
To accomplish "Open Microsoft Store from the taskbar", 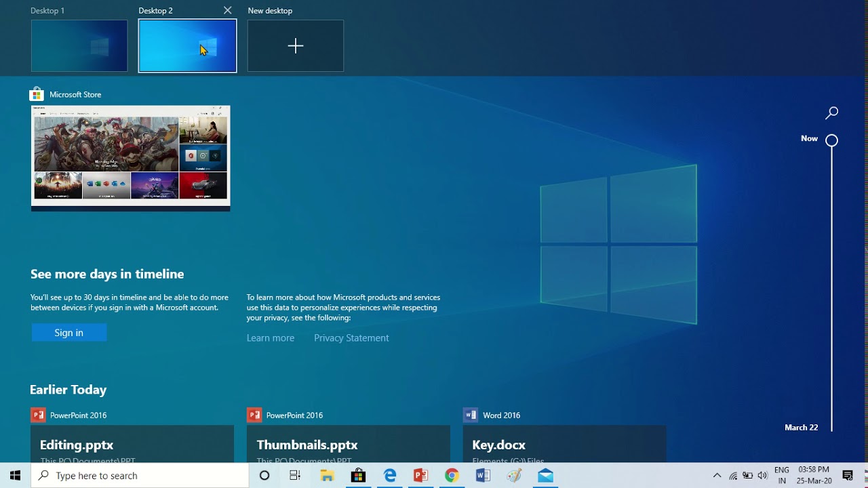I will [x=358, y=476].
